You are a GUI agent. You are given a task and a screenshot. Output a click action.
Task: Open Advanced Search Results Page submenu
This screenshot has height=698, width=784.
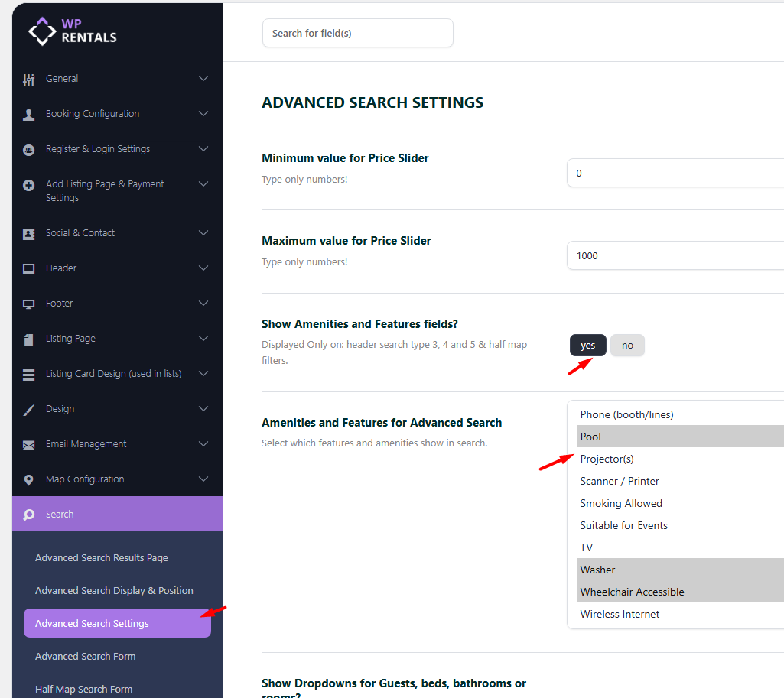102,558
